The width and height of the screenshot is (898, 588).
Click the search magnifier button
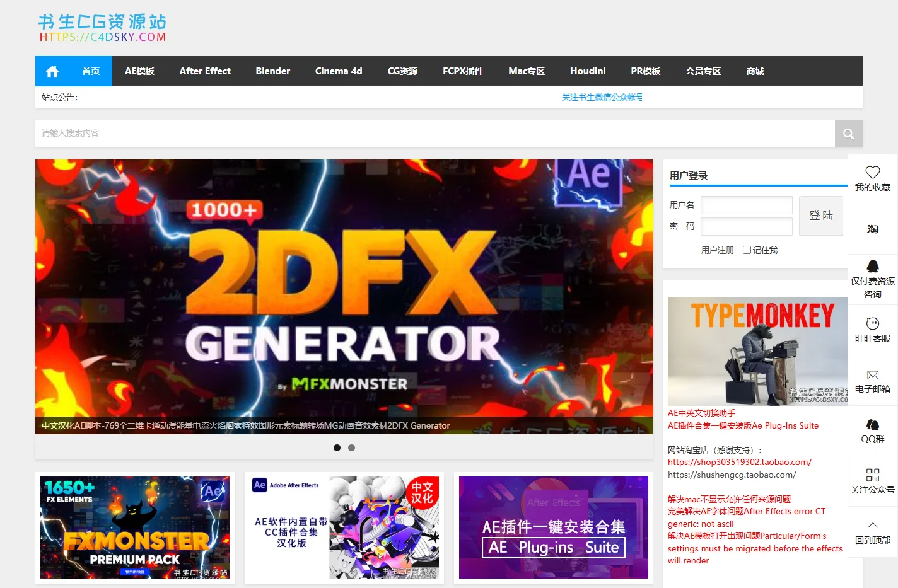[x=848, y=134]
